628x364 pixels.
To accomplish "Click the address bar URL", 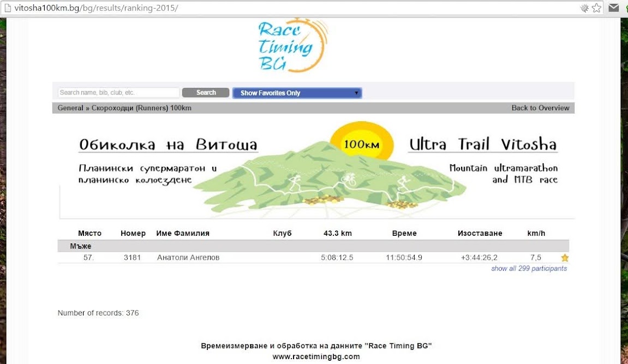I will (x=96, y=8).
